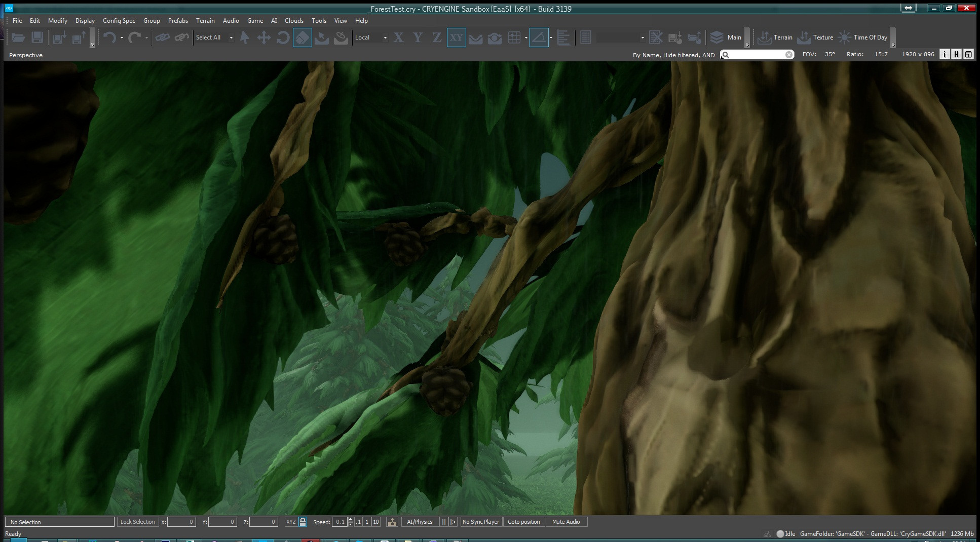980x542 pixels.
Task: Click the Link objects chain icon
Action: 162,37
